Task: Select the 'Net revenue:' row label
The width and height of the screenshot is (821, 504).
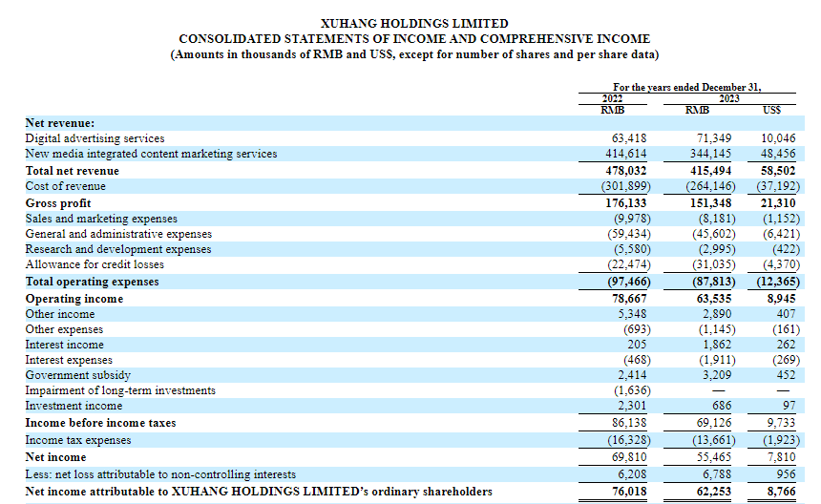Action: tap(60, 123)
